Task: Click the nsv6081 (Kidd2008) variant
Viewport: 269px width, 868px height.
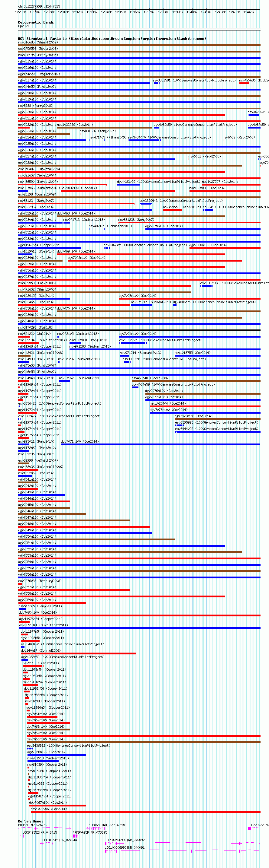Action: point(205,156)
